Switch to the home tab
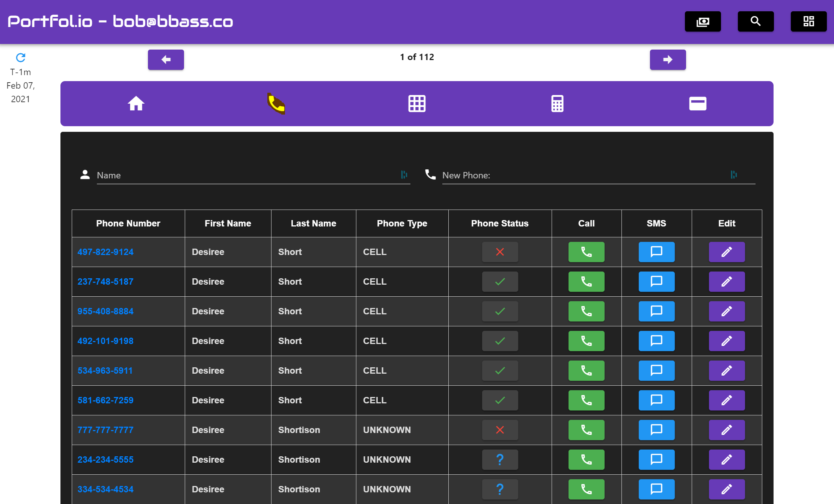Screen dimensions: 834x504 (136, 104)
